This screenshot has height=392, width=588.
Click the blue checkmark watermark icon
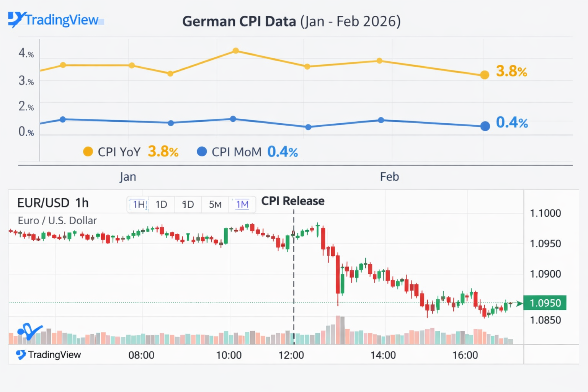tap(30, 332)
